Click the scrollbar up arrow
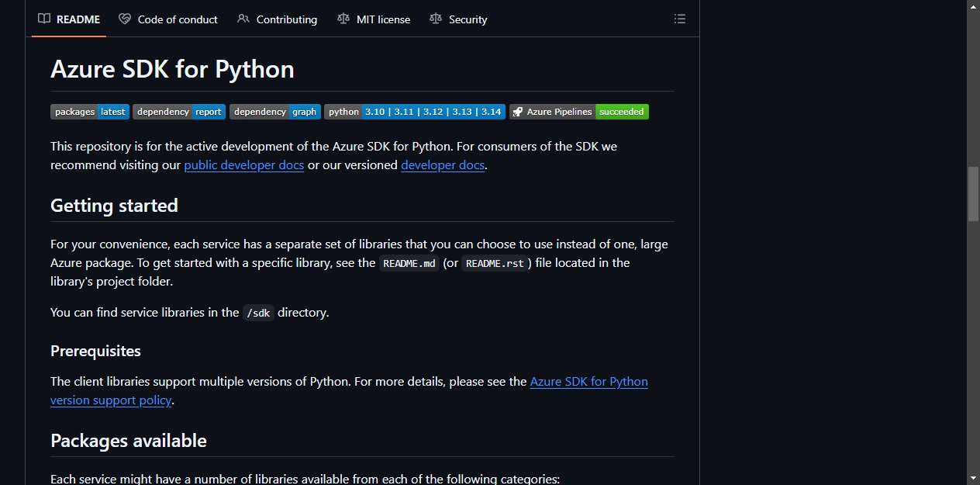Screen dimensions: 980x485 pos(973,6)
